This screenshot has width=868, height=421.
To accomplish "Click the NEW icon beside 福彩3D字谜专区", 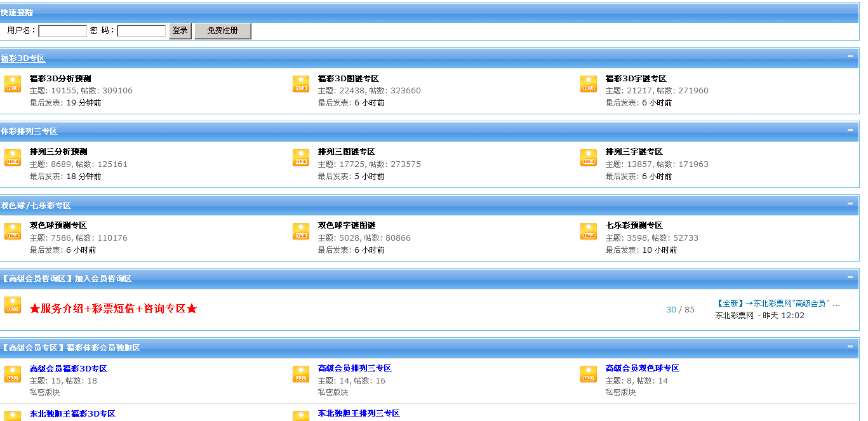I will (589, 84).
